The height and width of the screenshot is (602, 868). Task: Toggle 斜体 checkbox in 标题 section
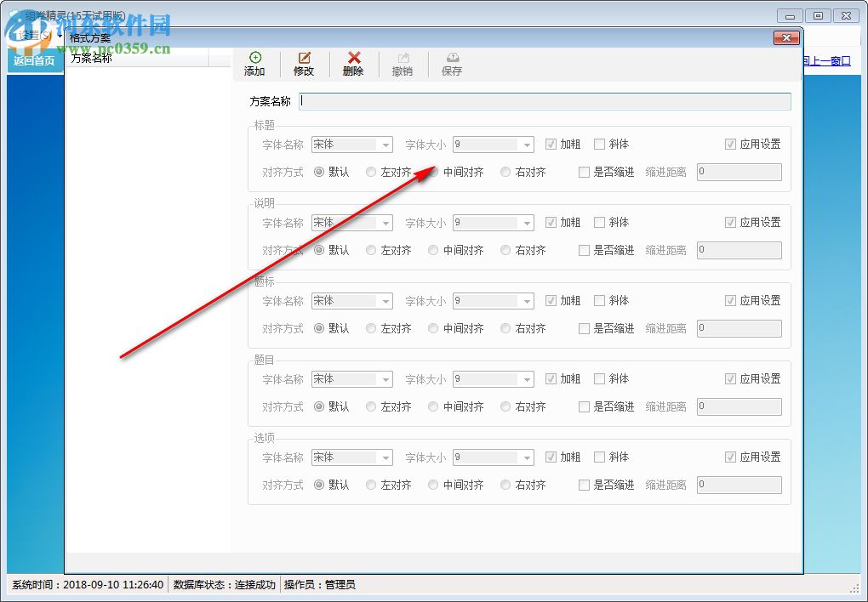(599, 145)
